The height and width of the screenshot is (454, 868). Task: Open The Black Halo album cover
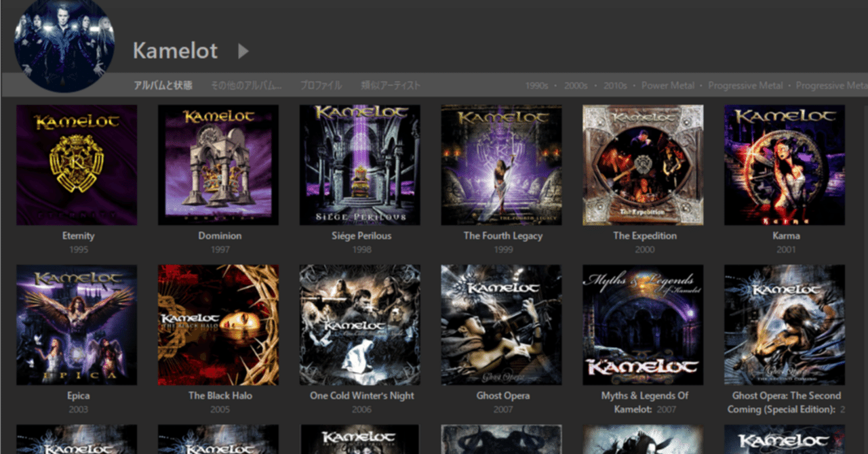[x=218, y=325]
